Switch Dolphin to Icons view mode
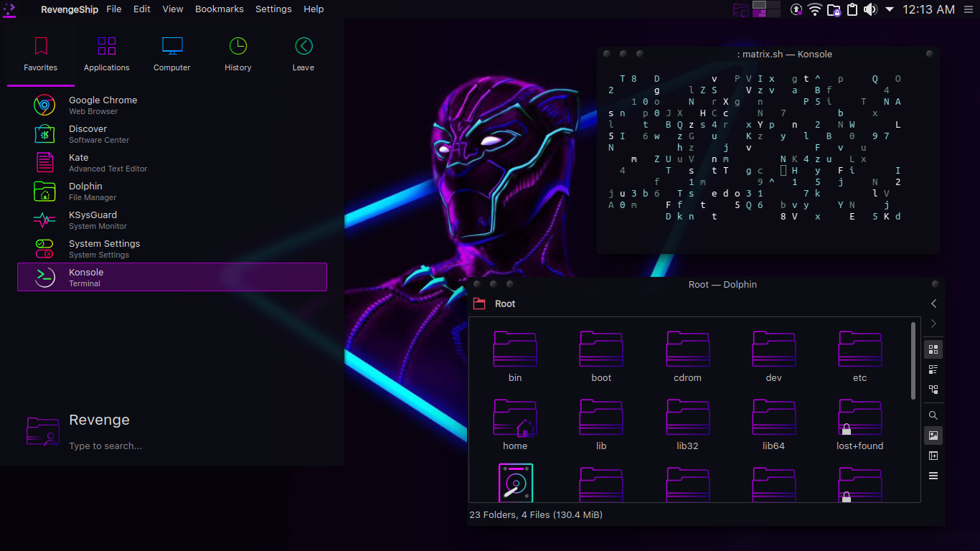 933,349
